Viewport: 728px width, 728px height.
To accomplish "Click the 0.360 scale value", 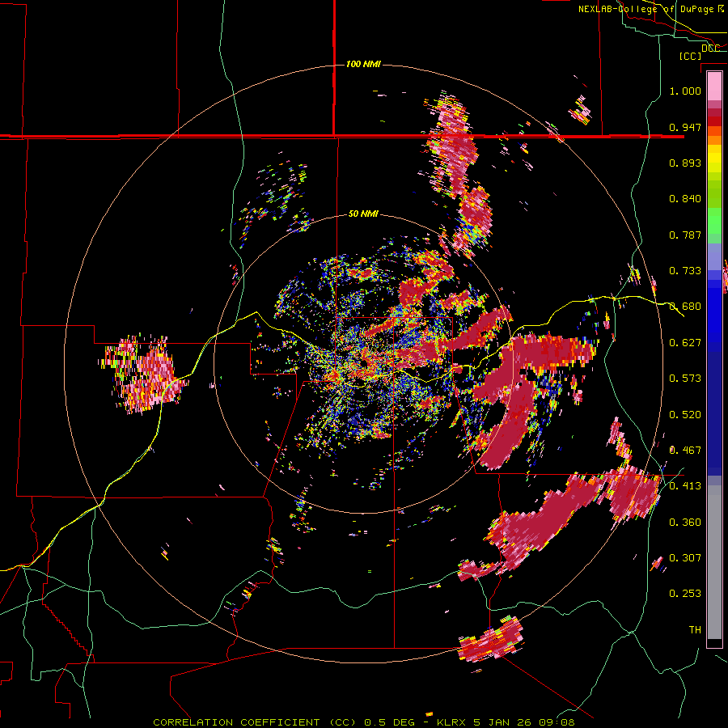I will tap(685, 523).
